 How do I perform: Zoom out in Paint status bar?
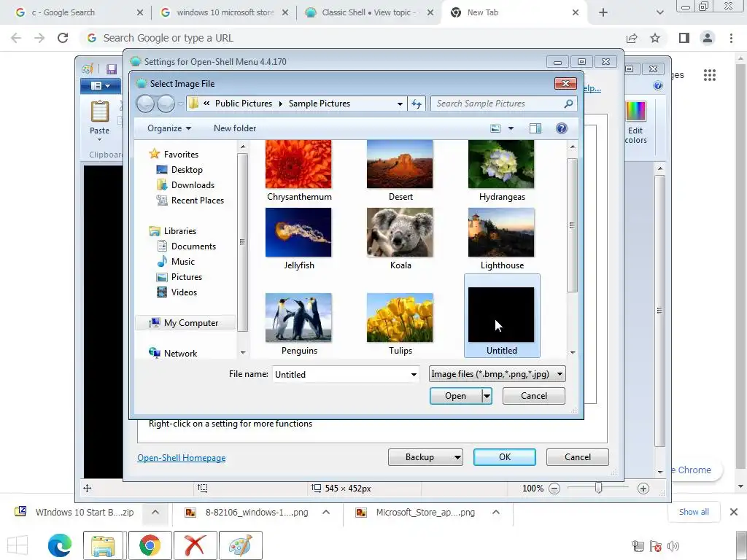pyautogui.click(x=554, y=489)
